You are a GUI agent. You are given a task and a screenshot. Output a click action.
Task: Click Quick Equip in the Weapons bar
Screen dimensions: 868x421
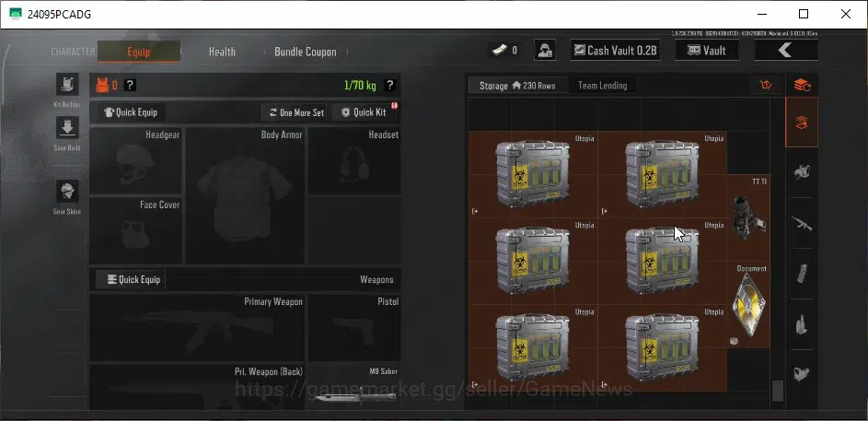(132, 279)
